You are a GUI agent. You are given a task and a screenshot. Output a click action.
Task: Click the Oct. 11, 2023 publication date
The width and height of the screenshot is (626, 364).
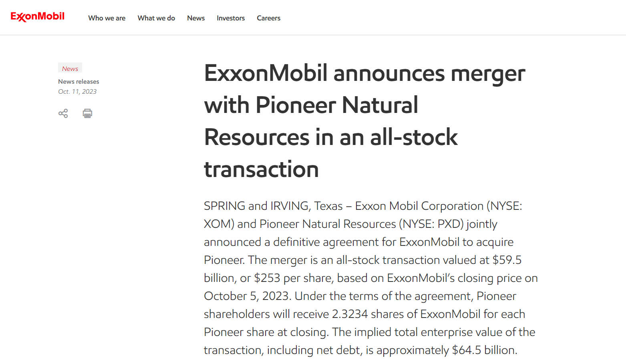[x=77, y=91]
